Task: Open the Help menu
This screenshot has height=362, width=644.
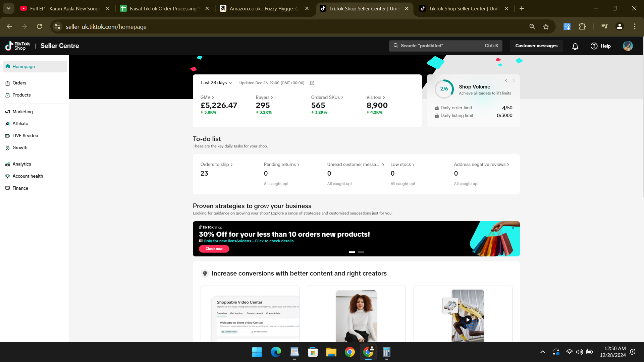Action: click(x=601, y=46)
